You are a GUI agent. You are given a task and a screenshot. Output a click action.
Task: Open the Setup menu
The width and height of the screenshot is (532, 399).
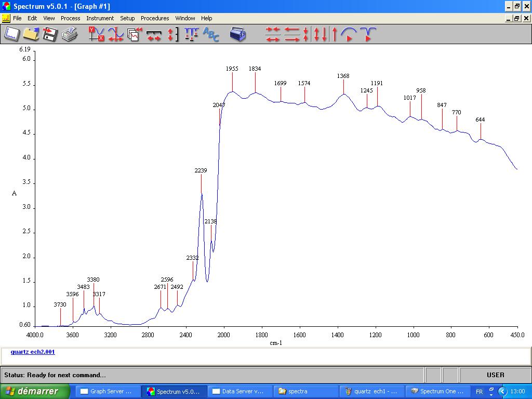pyautogui.click(x=127, y=18)
